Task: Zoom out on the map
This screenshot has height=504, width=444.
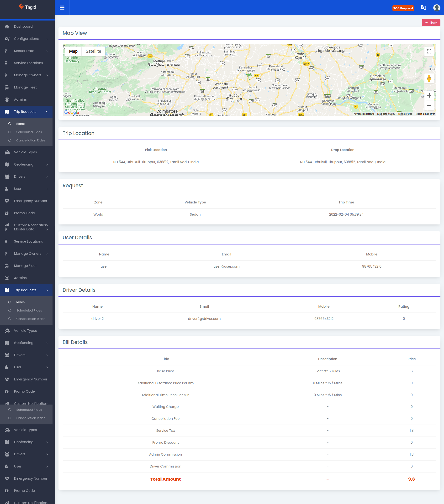Action: click(429, 105)
